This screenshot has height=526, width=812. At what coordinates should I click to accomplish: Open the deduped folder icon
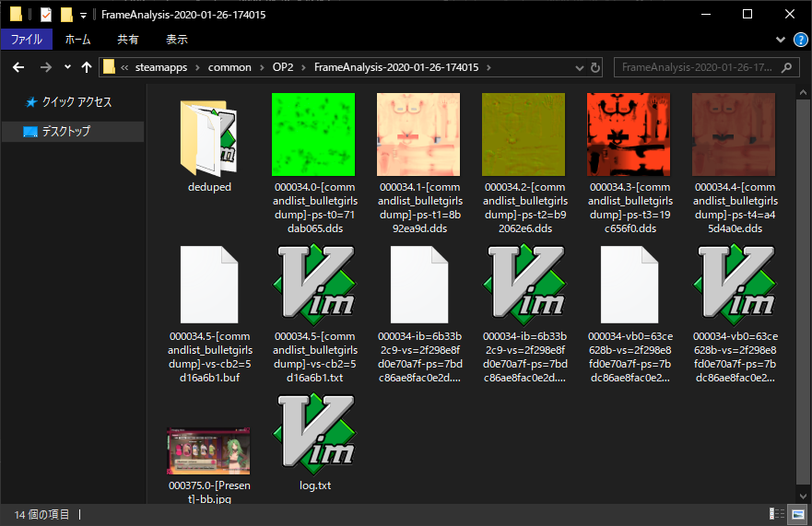pyautogui.click(x=208, y=137)
